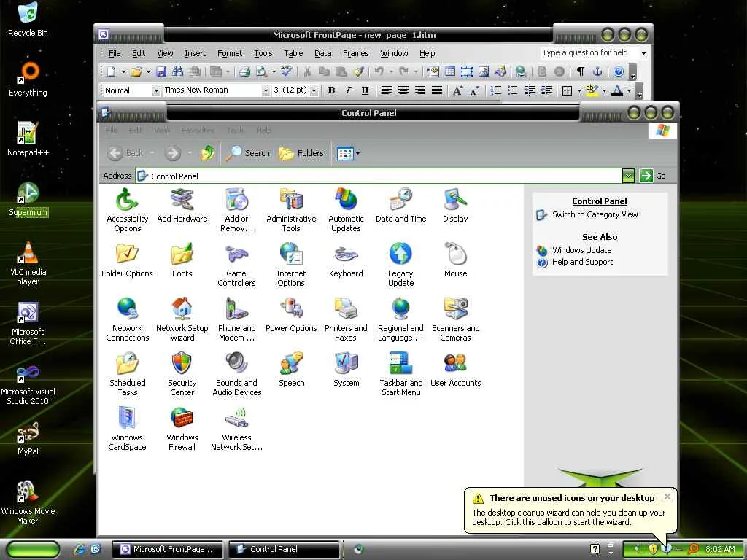Open Folder Options
The image size is (747, 560).
click(127, 260)
